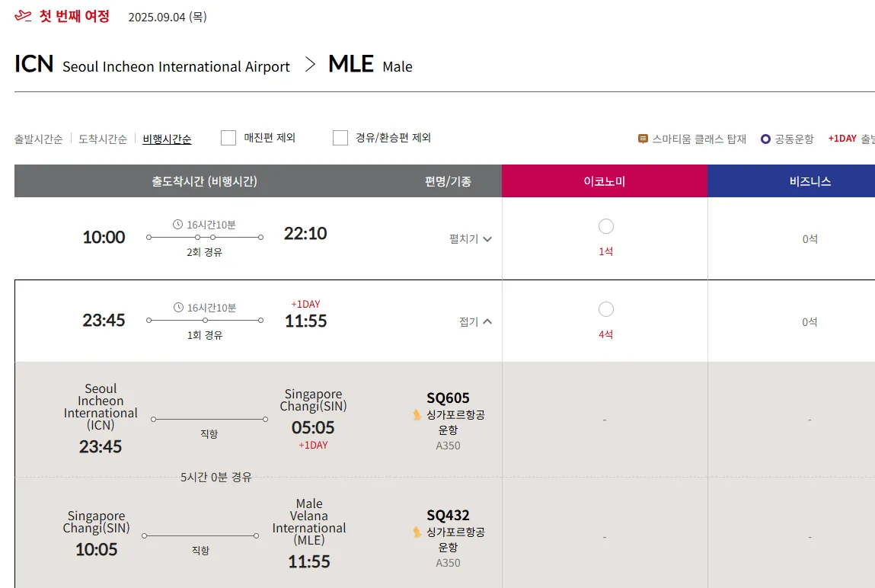This screenshot has width=875, height=588.
Task: Enable the 매진편 제외 checkbox
Action: click(228, 138)
